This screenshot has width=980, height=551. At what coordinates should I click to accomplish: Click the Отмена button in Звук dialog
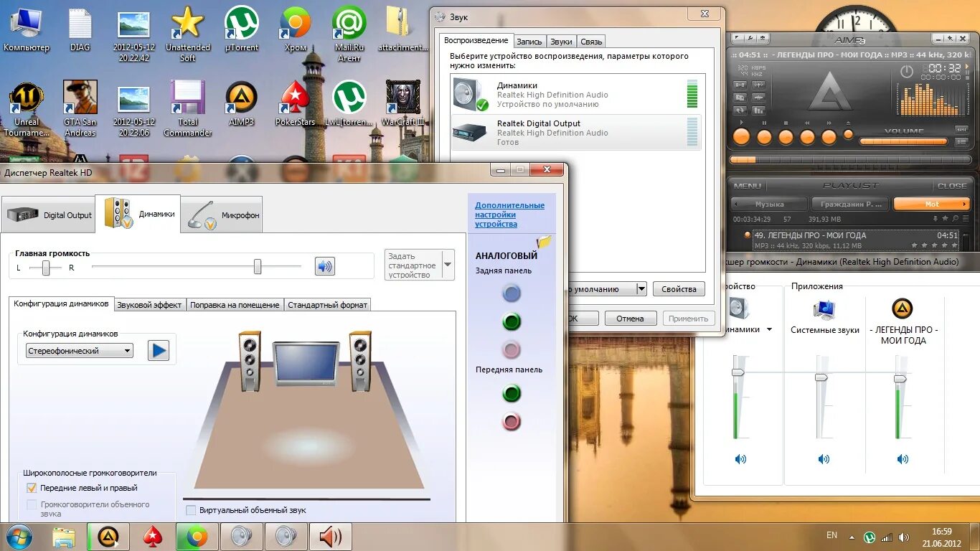[x=630, y=319]
